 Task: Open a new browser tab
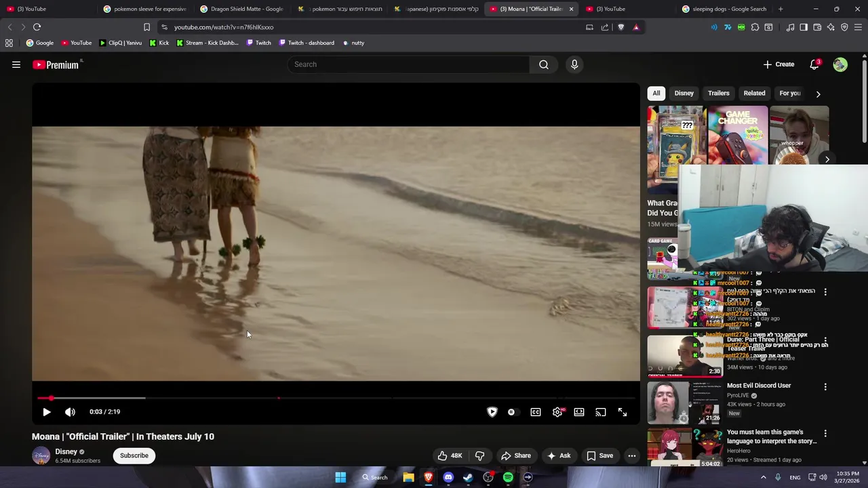781,9
